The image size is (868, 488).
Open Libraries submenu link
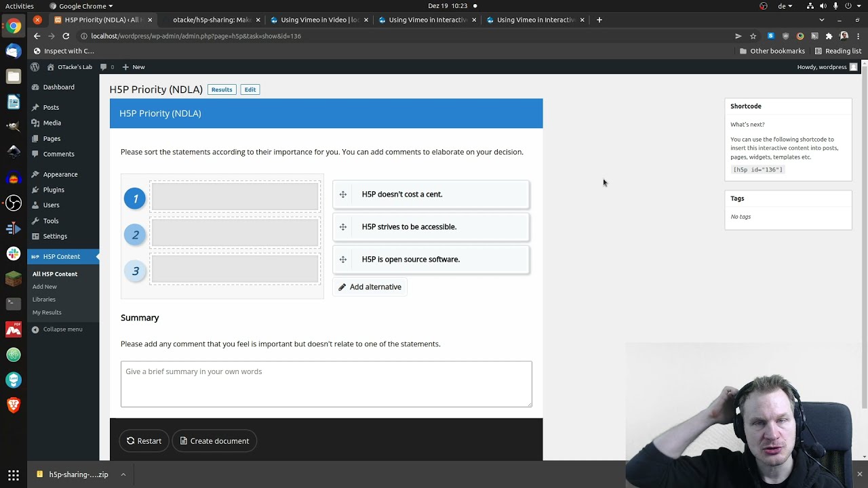point(44,300)
